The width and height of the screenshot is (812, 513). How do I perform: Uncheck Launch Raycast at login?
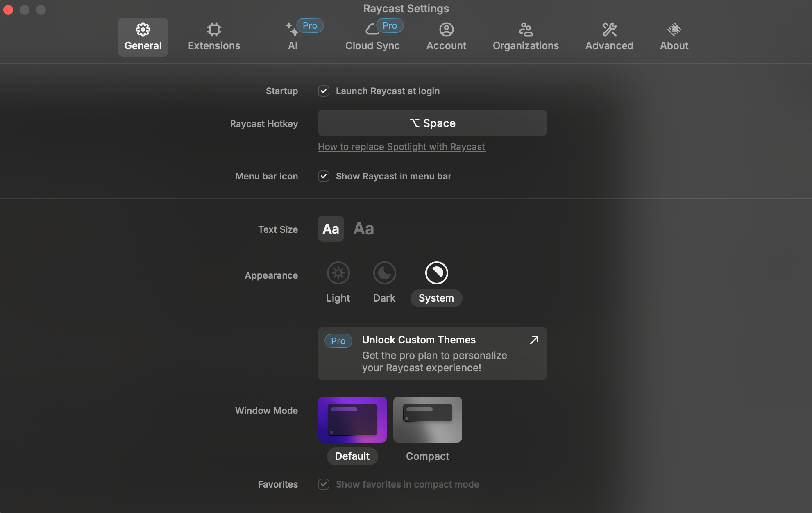click(324, 91)
